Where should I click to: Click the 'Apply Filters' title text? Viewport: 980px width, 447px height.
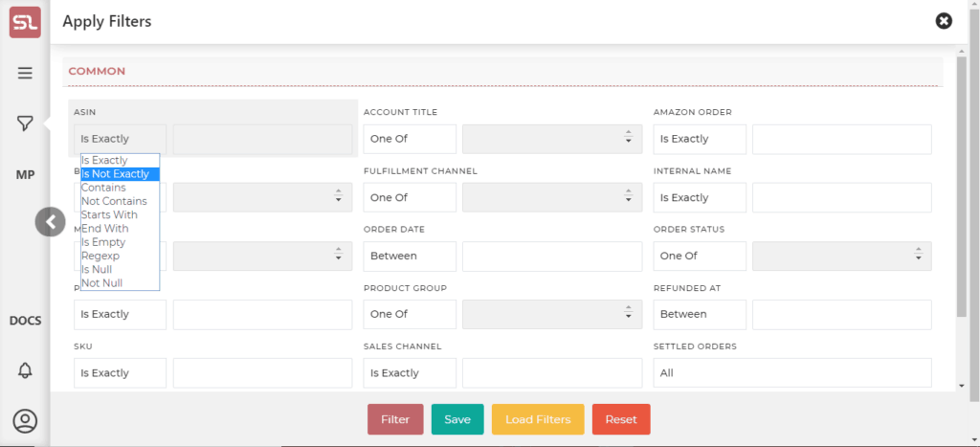(107, 21)
